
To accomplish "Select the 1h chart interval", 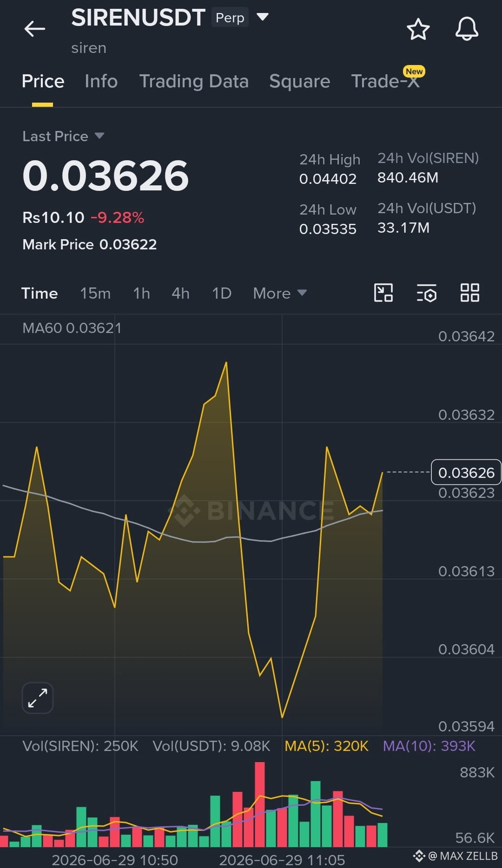I will [141, 293].
